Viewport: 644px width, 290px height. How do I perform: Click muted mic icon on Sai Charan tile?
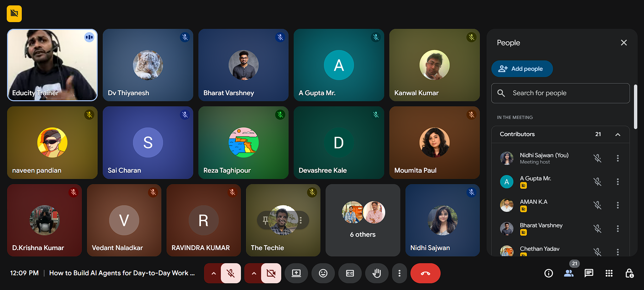point(185,115)
